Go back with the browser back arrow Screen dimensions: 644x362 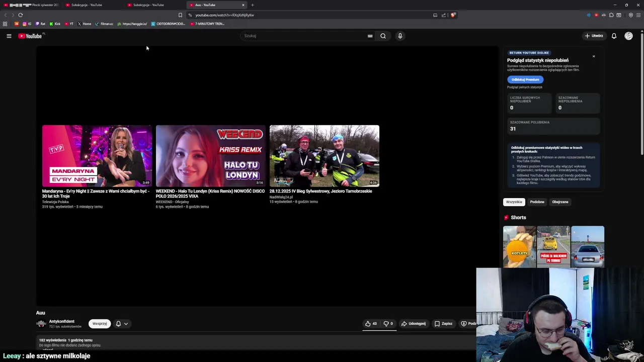point(6,15)
